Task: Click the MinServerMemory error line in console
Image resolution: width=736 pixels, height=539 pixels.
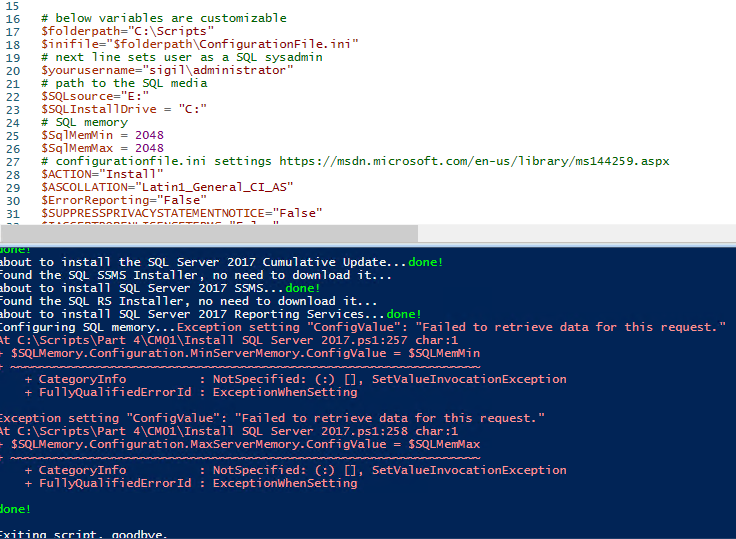Action: click(240, 353)
